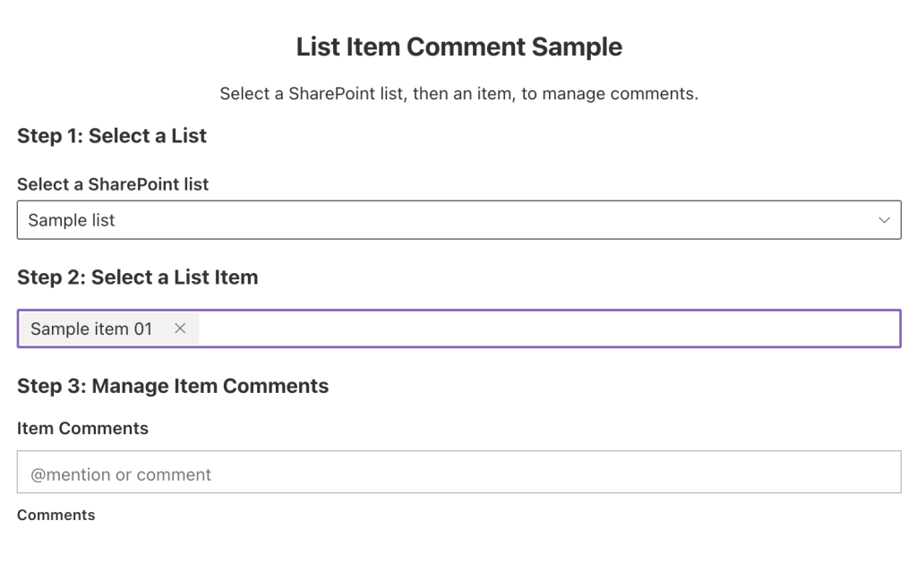Click 'Manage Item Comments' in Step 3 heading

click(210, 386)
